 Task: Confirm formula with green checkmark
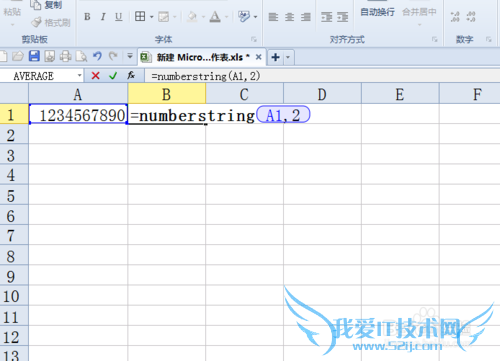coord(113,76)
